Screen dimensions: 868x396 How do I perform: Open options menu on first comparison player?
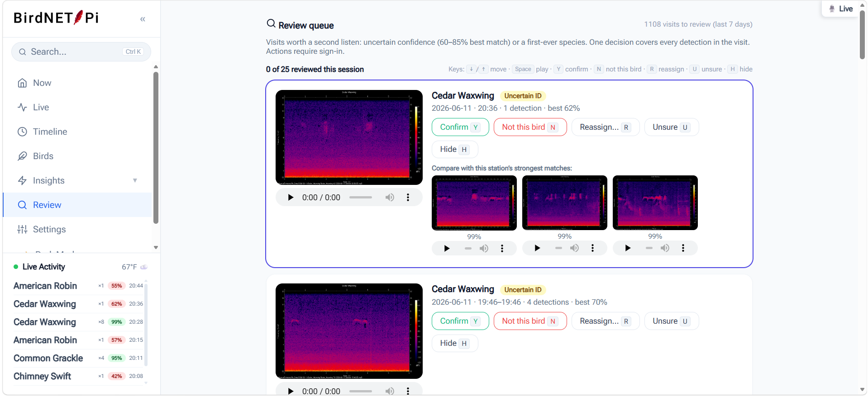(502, 248)
